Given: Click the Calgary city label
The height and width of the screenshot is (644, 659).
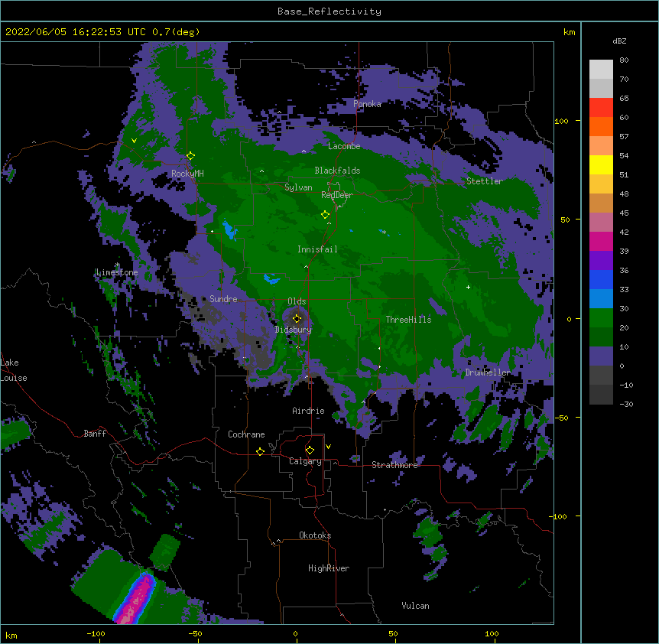Looking at the screenshot, I should (305, 461).
